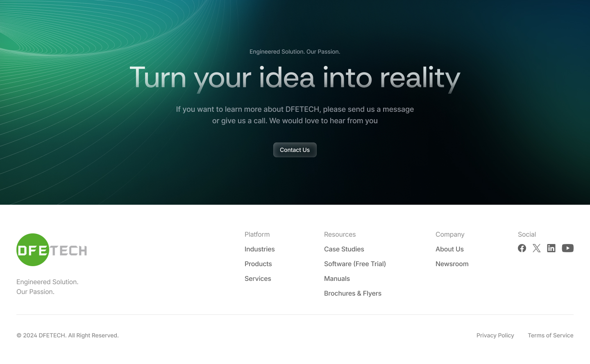Open the Manuals resource link

point(337,278)
